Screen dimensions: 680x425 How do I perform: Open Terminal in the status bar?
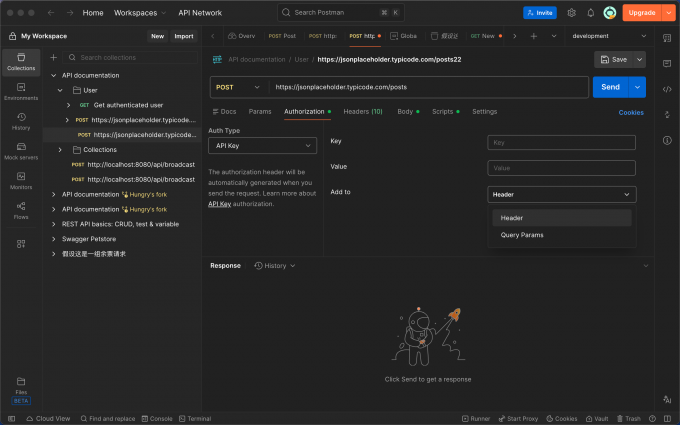click(x=195, y=418)
